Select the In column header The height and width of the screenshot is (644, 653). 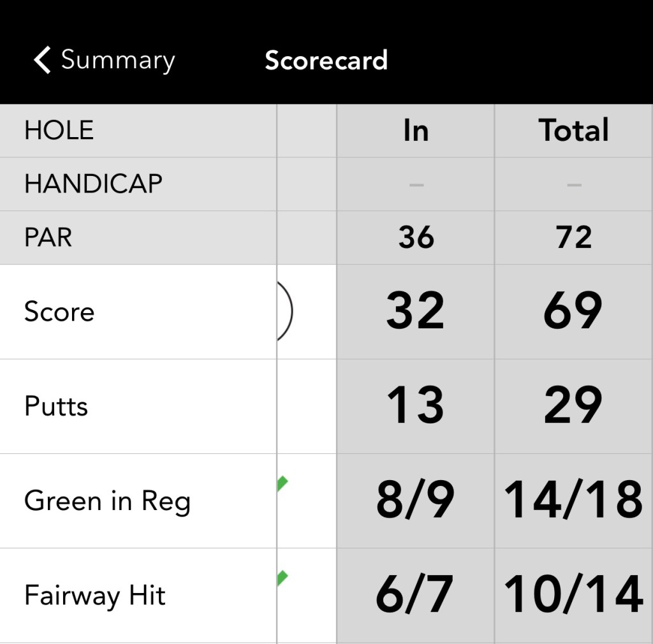pyautogui.click(x=416, y=131)
